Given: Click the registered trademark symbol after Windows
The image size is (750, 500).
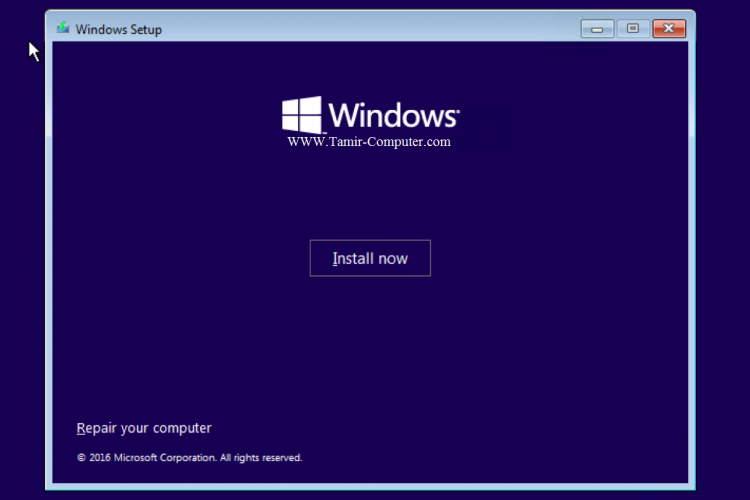Looking at the screenshot, I should tap(458, 109).
